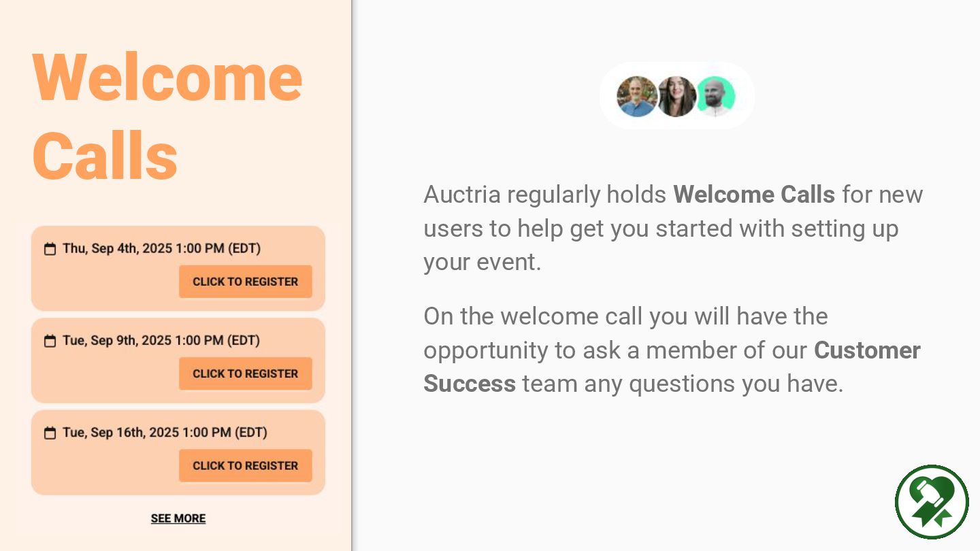Click calendar icon beside Thu, Sep 4th
The height and width of the screenshot is (551, 980).
(50, 249)
